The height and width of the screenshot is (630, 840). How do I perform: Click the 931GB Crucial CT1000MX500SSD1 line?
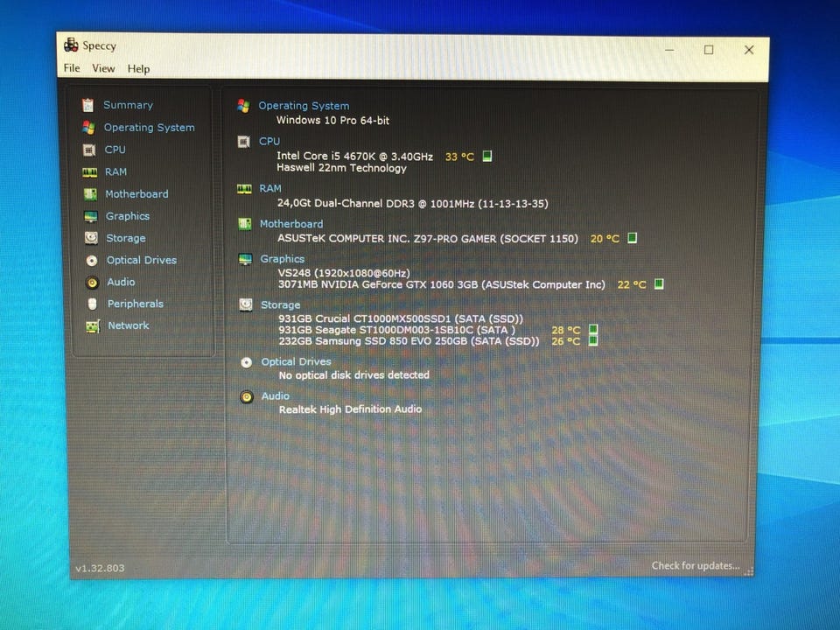tap(401, 318)
